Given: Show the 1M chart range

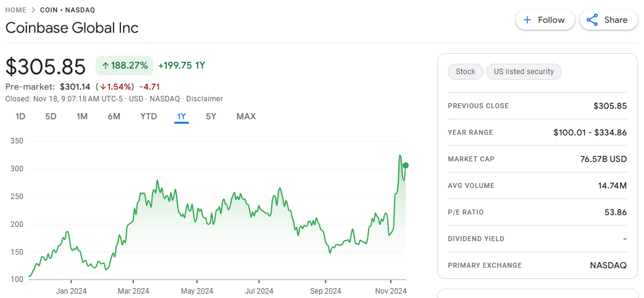Looking at the screenshot, I should pyautogui.click(x=82, y=116).
